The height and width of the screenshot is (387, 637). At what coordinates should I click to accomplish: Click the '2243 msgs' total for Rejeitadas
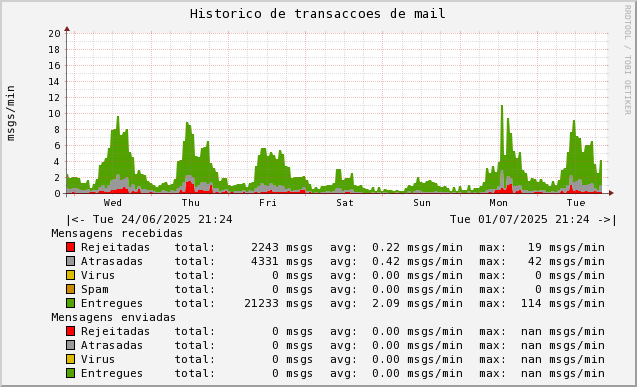(x=282, y=247)
